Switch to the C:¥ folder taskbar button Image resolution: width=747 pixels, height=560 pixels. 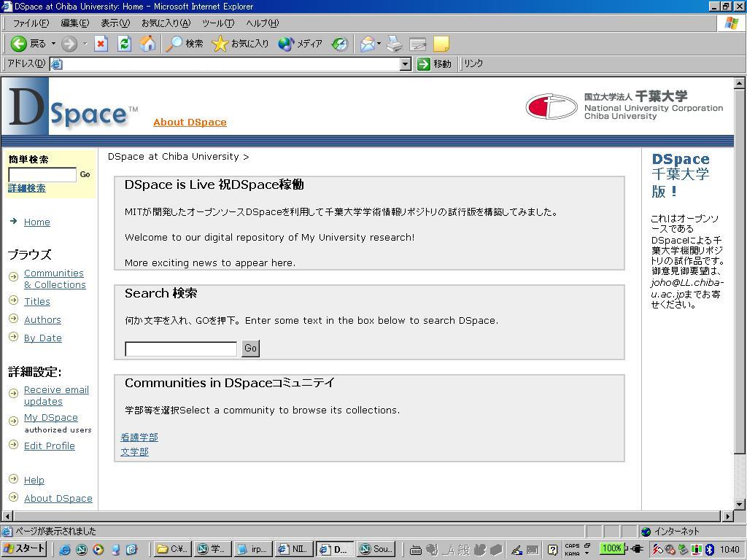pyautogui.click(x=172, y=549)
